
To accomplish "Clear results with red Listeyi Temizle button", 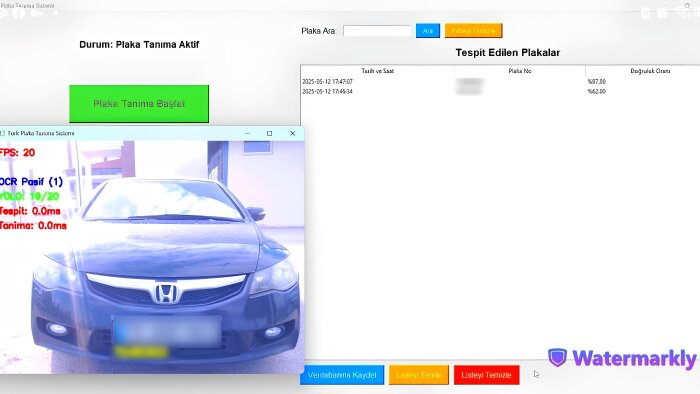I will (486, 375).
